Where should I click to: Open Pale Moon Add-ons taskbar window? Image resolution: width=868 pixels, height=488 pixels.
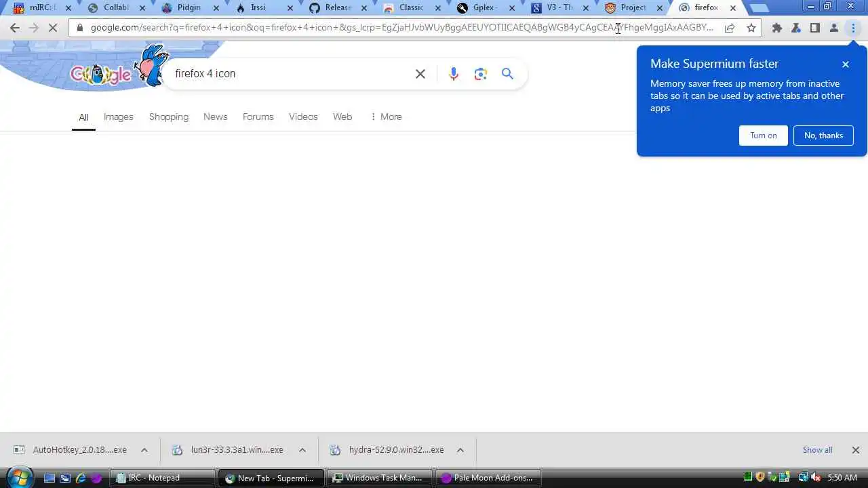tap(487, 478)
